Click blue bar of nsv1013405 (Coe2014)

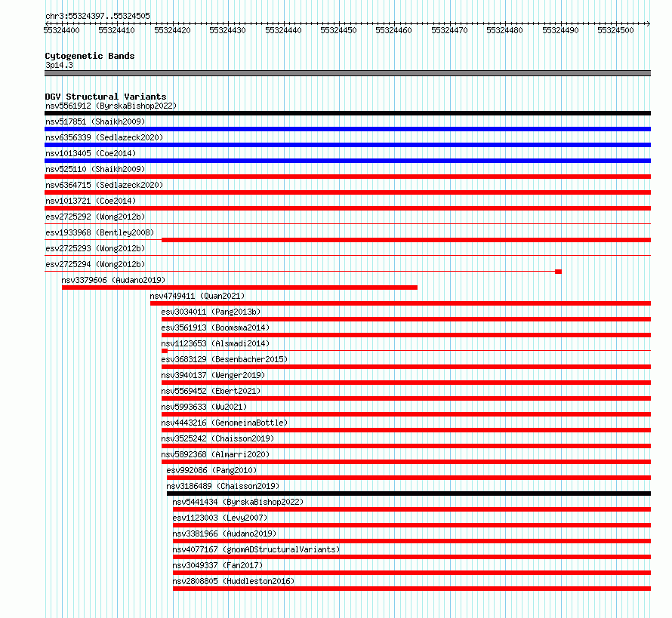coord(347,161)
